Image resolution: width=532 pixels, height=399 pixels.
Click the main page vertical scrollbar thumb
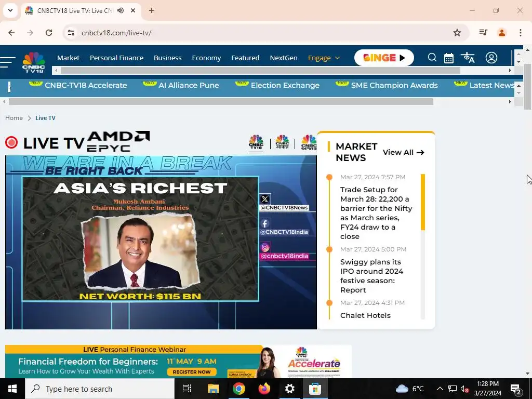(x=528, y=87)
